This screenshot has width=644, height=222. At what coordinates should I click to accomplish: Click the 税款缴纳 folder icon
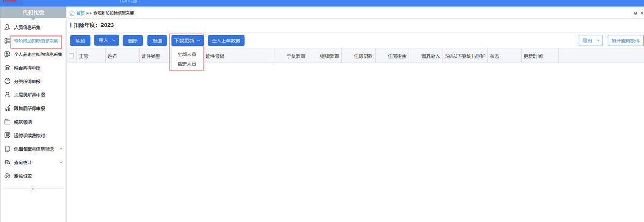click(8, 122)
